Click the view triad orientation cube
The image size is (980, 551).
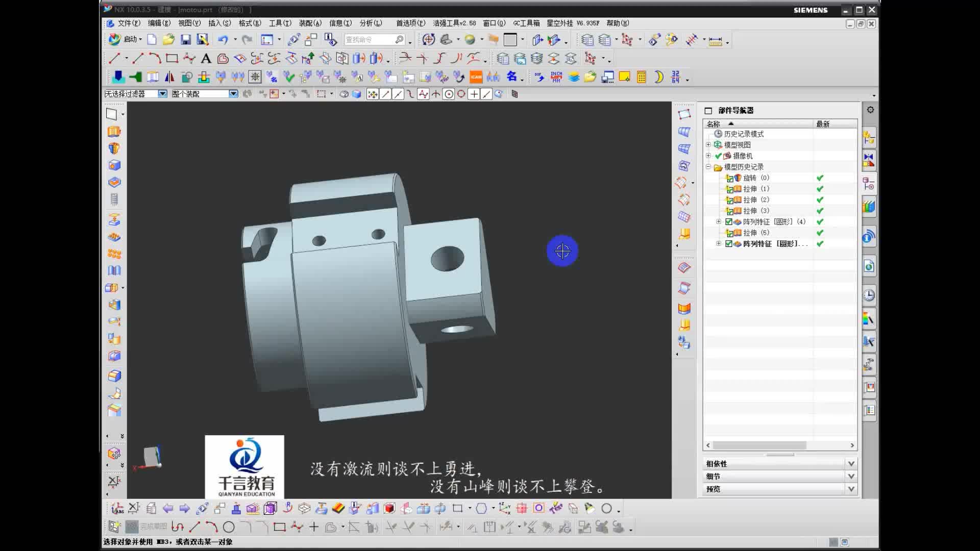coord(151,457)
